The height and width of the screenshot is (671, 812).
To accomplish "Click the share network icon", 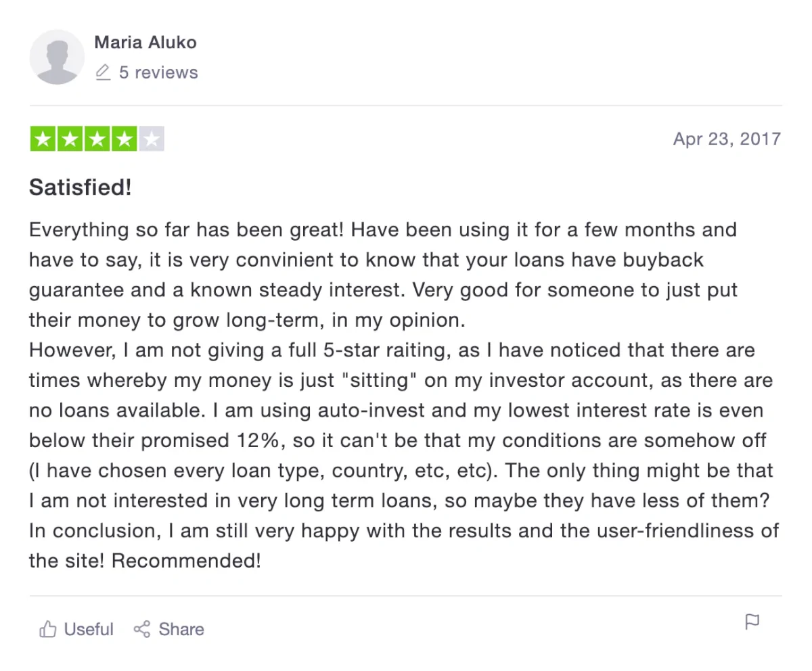I will (141, 629).
